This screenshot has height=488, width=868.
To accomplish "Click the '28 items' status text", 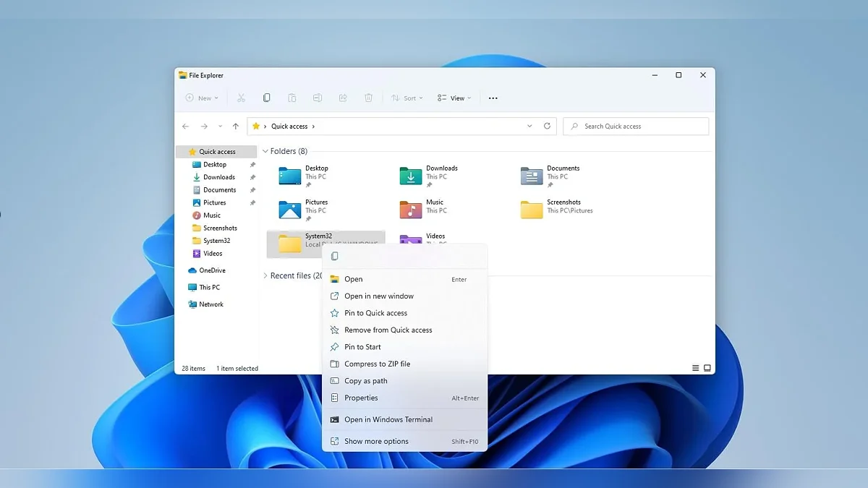I will pos(193,369).
